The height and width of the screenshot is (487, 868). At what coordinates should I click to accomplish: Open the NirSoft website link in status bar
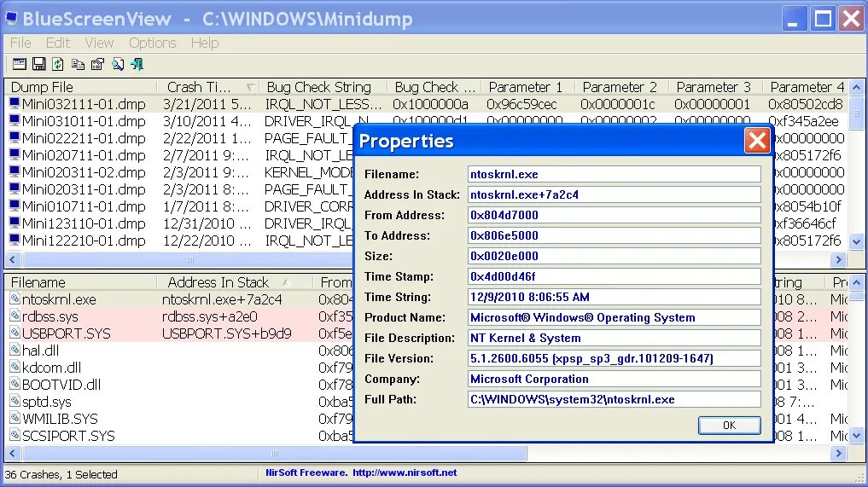pos(405,473)
